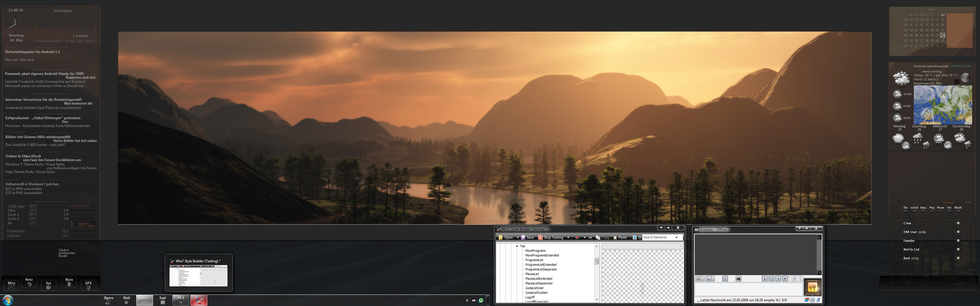Image resolution: width=980 pixels, height=306 pixels.
Task: Select PlacesListExtended tree item
Action: tap(538, 279)
